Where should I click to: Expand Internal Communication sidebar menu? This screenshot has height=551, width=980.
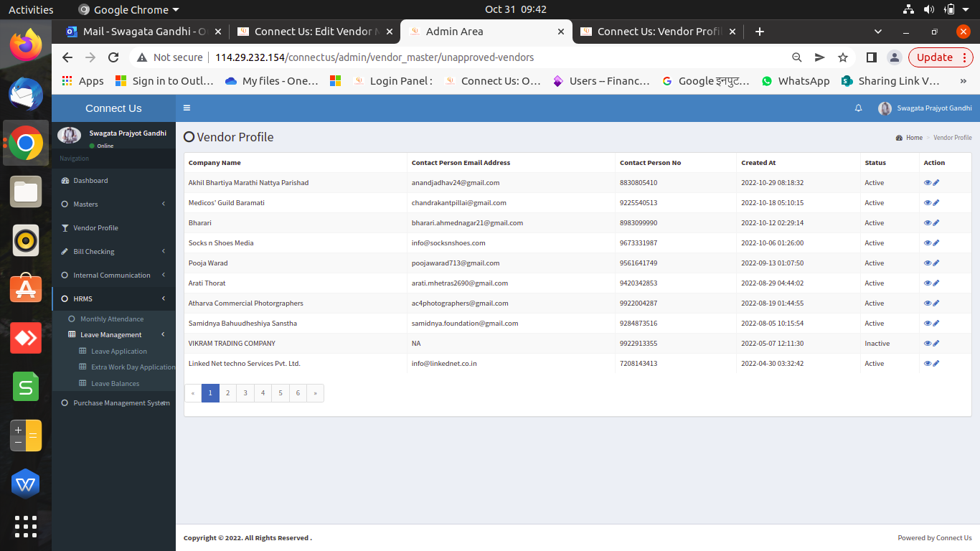[113, 275]
